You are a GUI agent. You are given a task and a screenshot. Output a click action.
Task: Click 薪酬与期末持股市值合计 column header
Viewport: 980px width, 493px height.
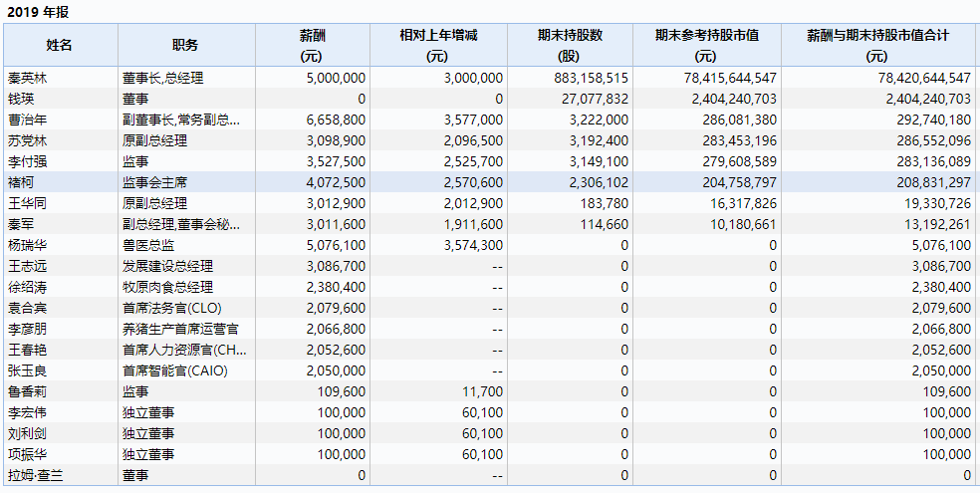tap(877, 45)
